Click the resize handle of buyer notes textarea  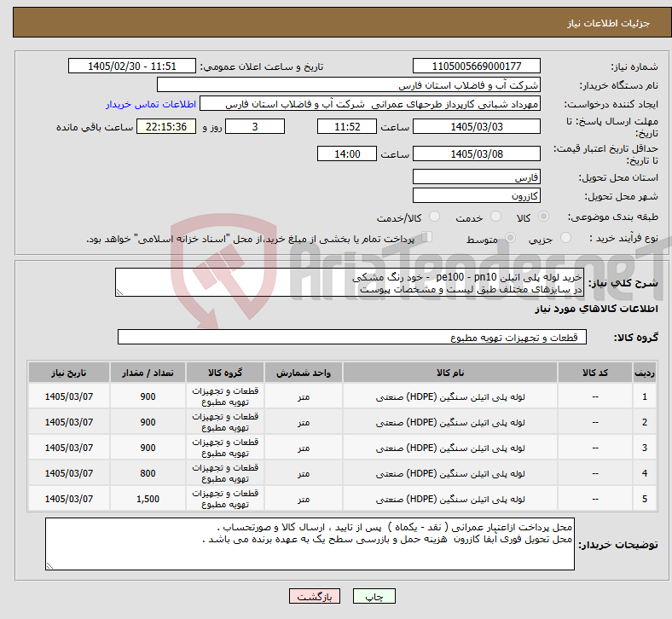coord(49,566)
